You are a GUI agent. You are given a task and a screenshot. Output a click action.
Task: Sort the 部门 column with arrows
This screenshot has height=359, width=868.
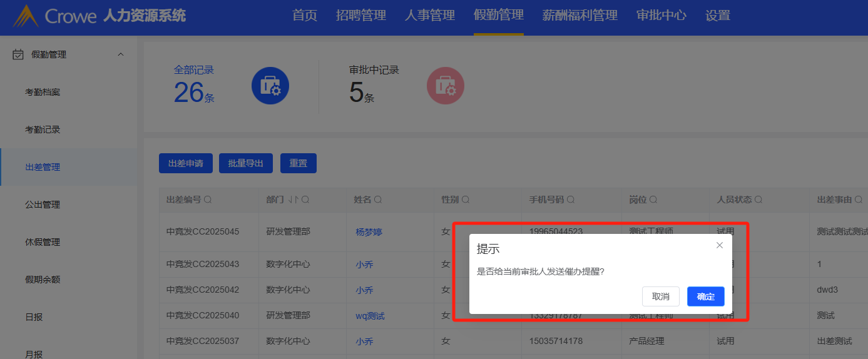[x=293, y=200]
